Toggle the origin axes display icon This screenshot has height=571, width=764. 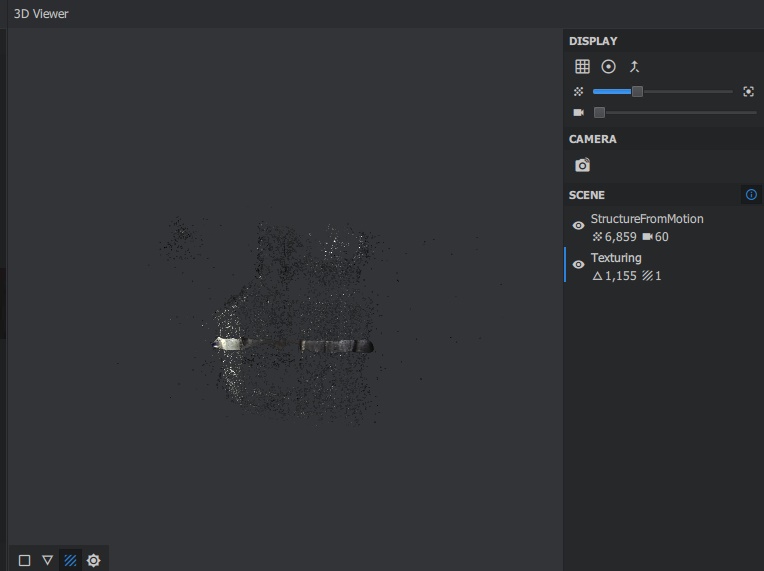[634, 66]
